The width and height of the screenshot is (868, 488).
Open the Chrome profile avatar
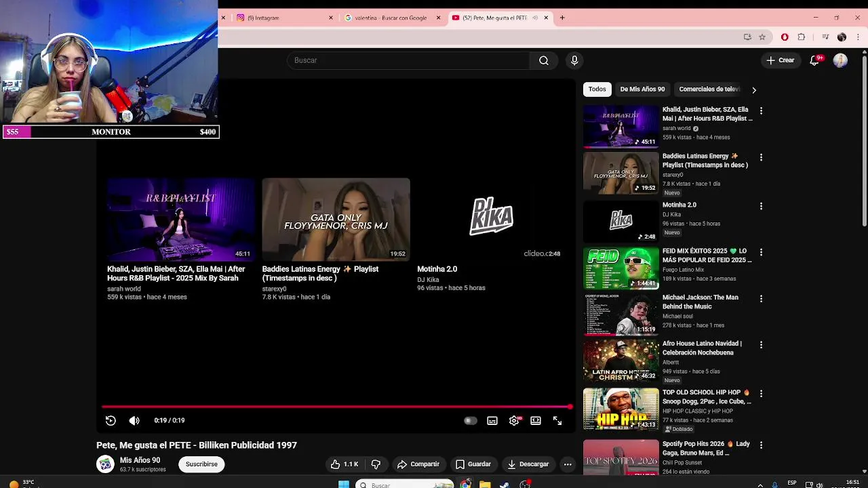click(x=842, y=37)
